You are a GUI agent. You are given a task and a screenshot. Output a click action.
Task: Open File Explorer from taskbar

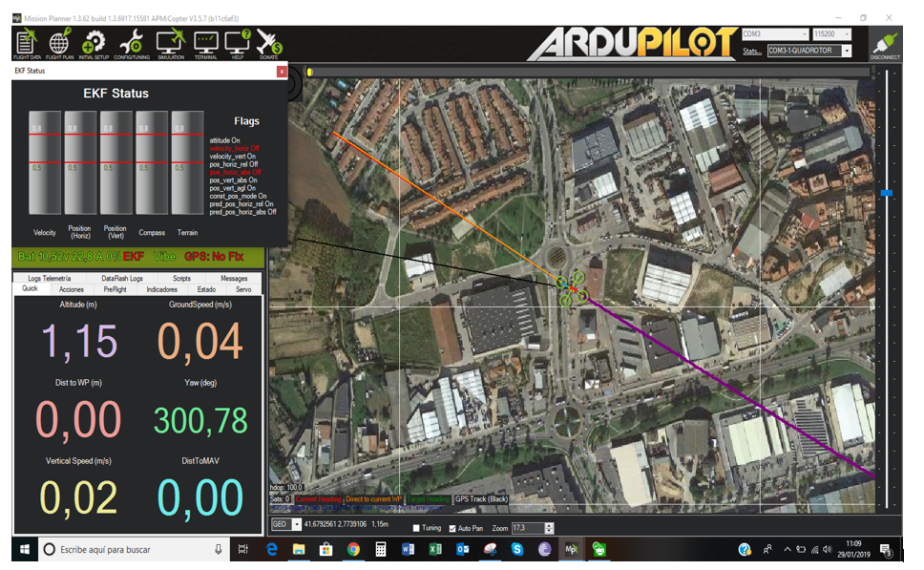pyautogui.click(x=299, y=549)
